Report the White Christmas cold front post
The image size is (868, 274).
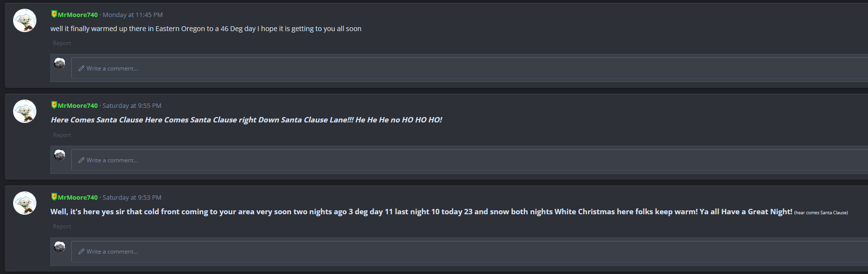pyautogui.click(x=62, y=226)
